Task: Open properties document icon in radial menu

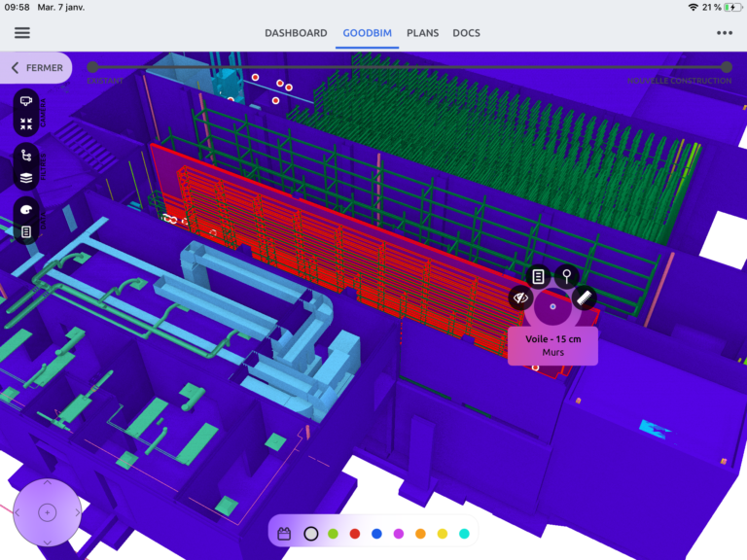Action: click(538, 277)
